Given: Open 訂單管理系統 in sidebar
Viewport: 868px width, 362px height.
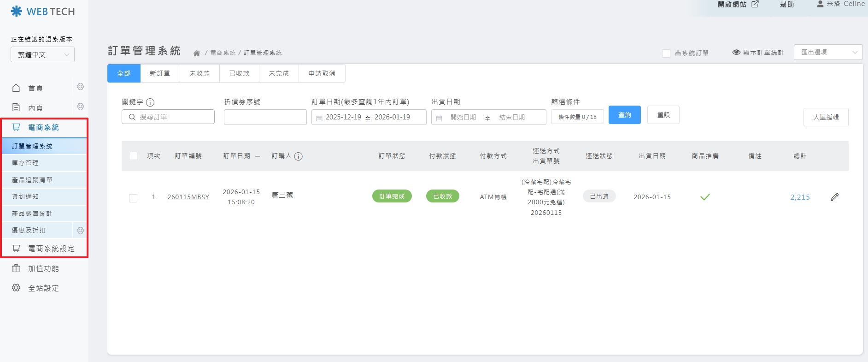Looking at the screenshot, I should coord(44,146).
